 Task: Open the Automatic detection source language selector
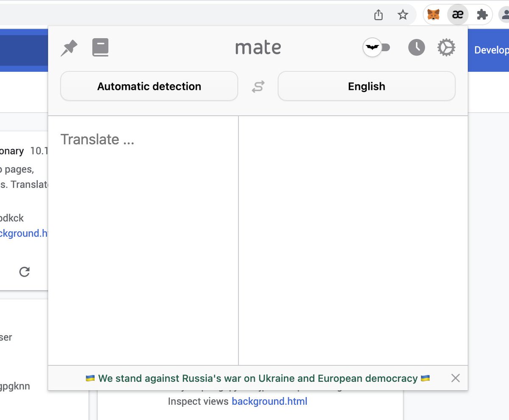click(149, 86)
